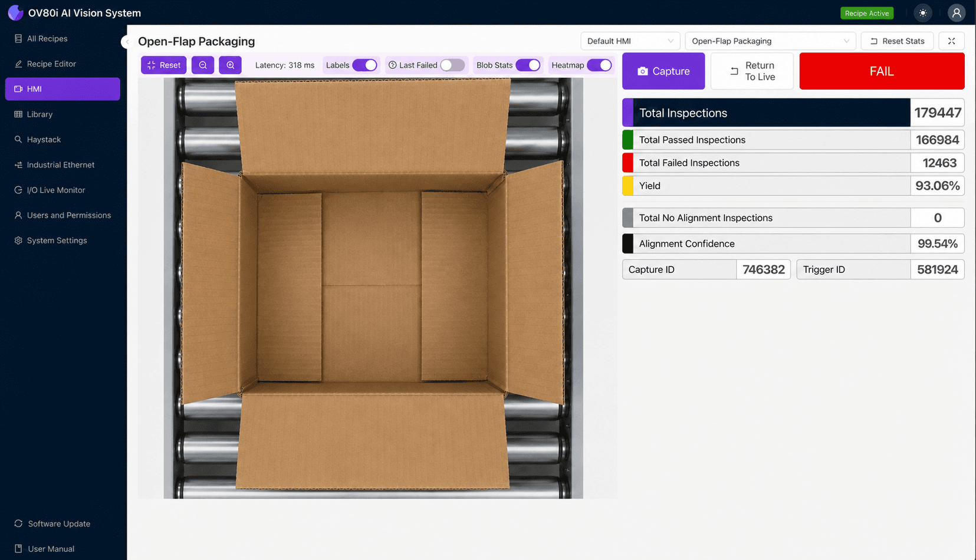The width and height of the screenshot is (976, 560).
Task: Collapse the sidebar with the arrow handle
Action: click(x=126, y=42)
